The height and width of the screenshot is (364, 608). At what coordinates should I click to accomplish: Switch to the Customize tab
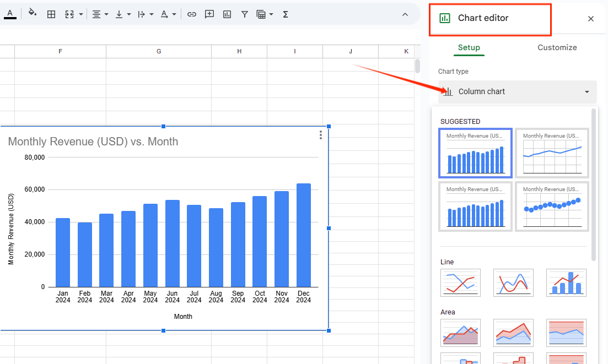point(557,47)
